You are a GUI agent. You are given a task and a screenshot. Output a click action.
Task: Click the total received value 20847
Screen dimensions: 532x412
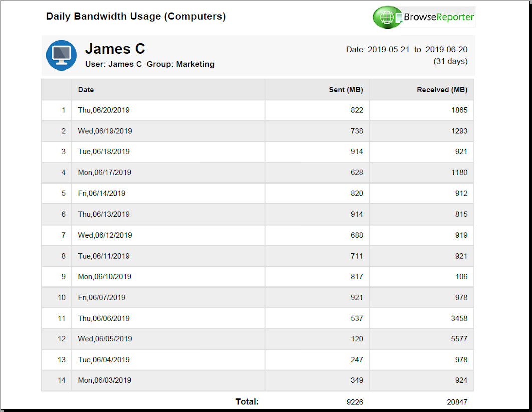coord(457,402)
